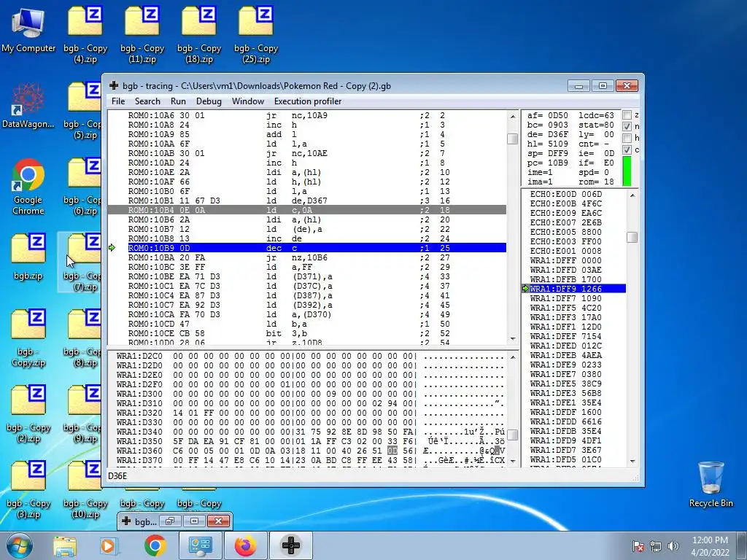This screenshot has height=560, width=747.
Task: Select the bgb - Copy (10).zip file
Action: [x=85, y=489]
